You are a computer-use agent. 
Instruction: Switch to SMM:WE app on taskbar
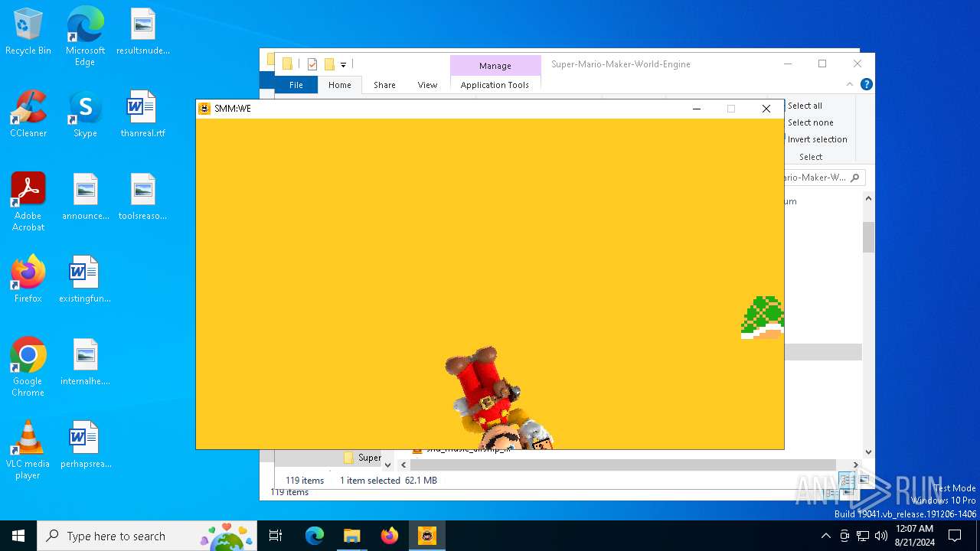coord(427,536)
